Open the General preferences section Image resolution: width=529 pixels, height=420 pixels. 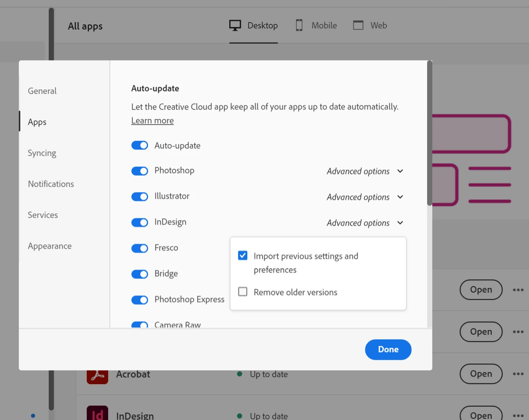tap(42, 91)
